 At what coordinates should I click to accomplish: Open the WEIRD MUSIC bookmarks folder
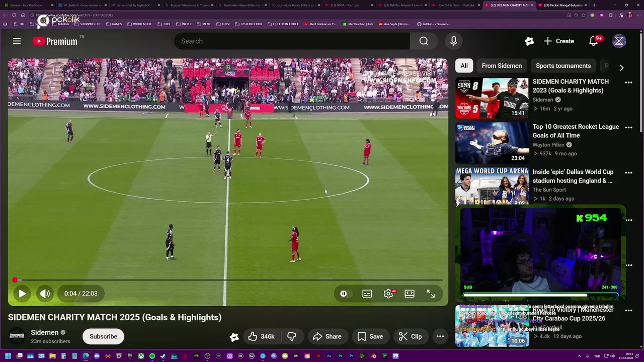point(139,24)
